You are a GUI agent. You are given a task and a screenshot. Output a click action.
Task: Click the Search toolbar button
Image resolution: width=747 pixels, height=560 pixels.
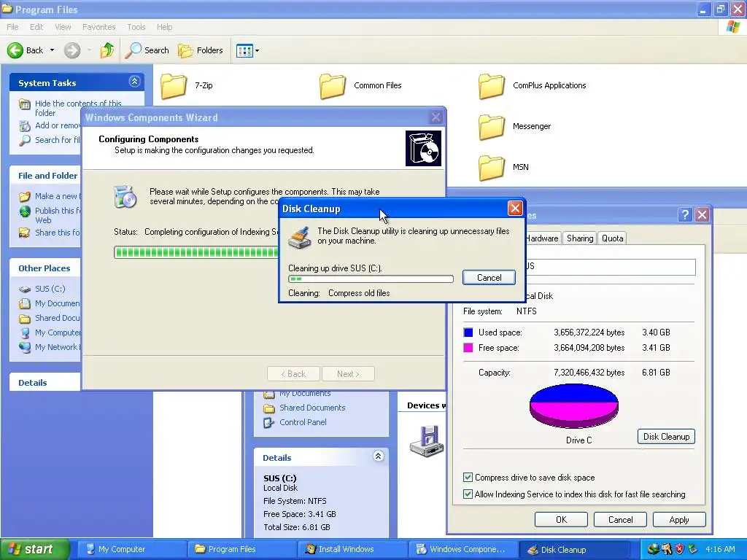point(147,50)
